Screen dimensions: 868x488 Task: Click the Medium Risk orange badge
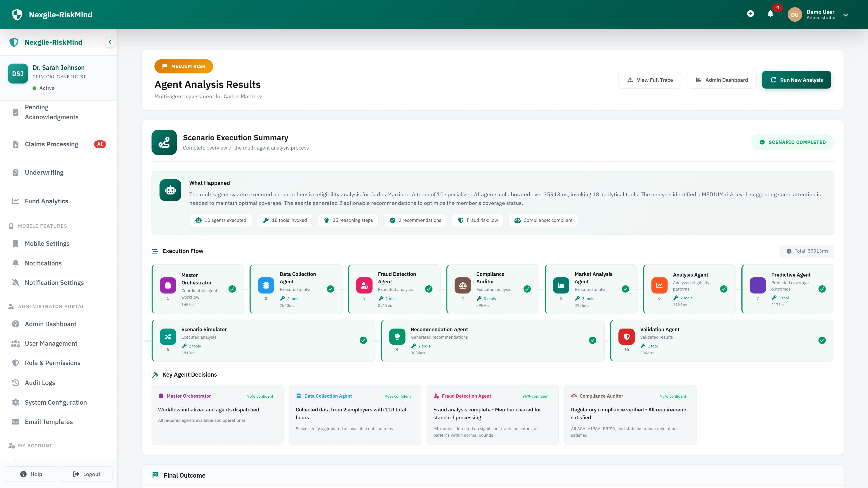pos(184,66)
